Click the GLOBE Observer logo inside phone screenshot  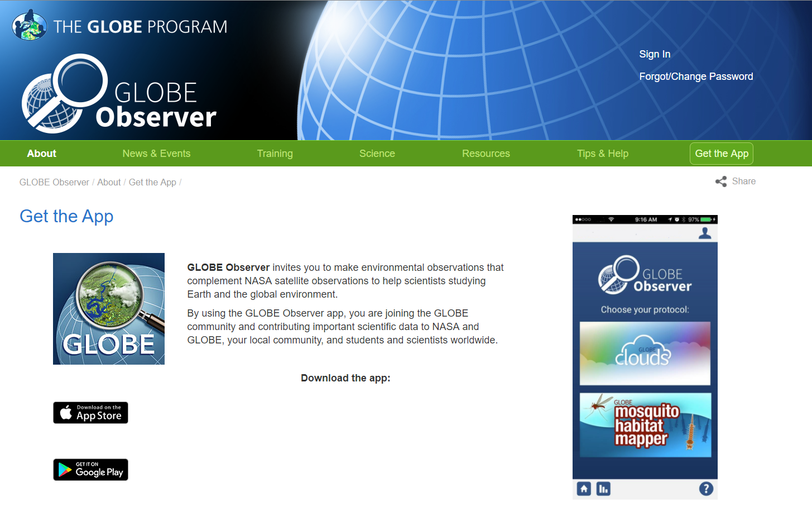[x=645, y=275]
